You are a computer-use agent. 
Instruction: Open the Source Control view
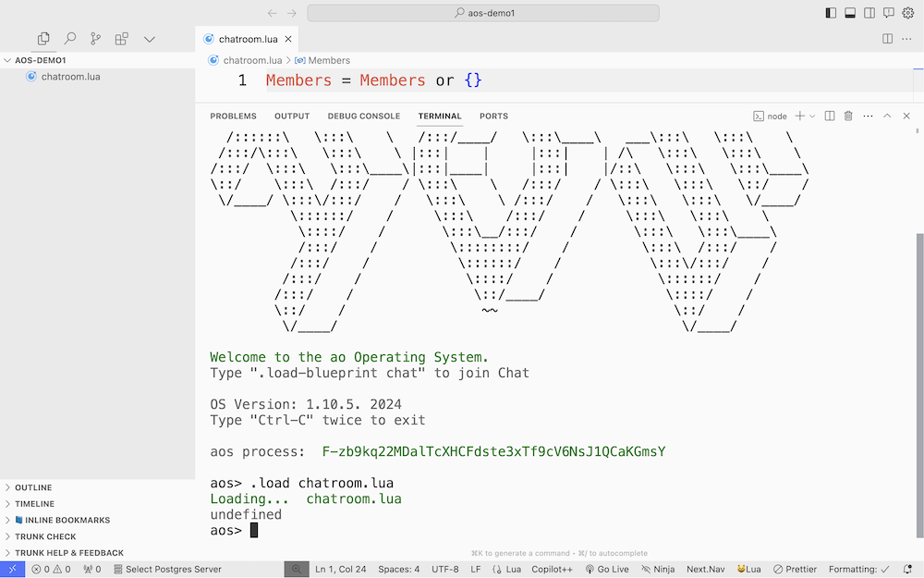point(95,39)
